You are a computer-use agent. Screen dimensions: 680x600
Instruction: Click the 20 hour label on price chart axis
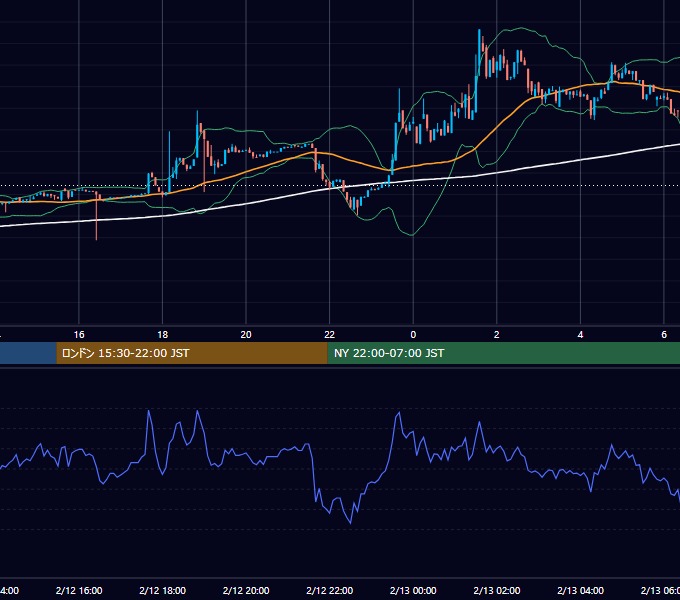(x=246, y=335)
